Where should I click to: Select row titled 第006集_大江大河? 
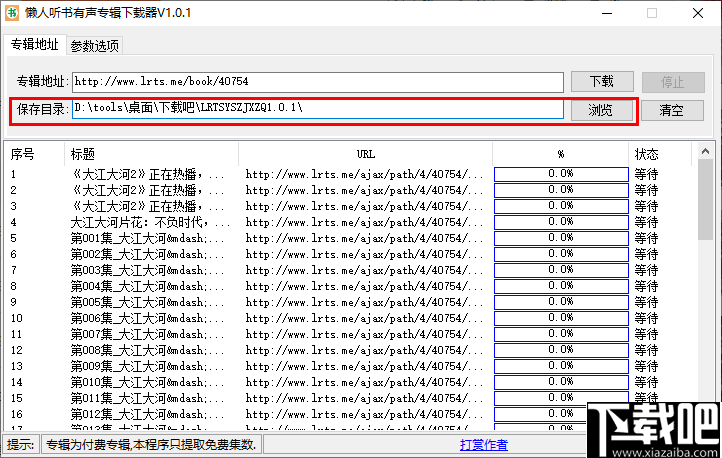coord(147,319)
